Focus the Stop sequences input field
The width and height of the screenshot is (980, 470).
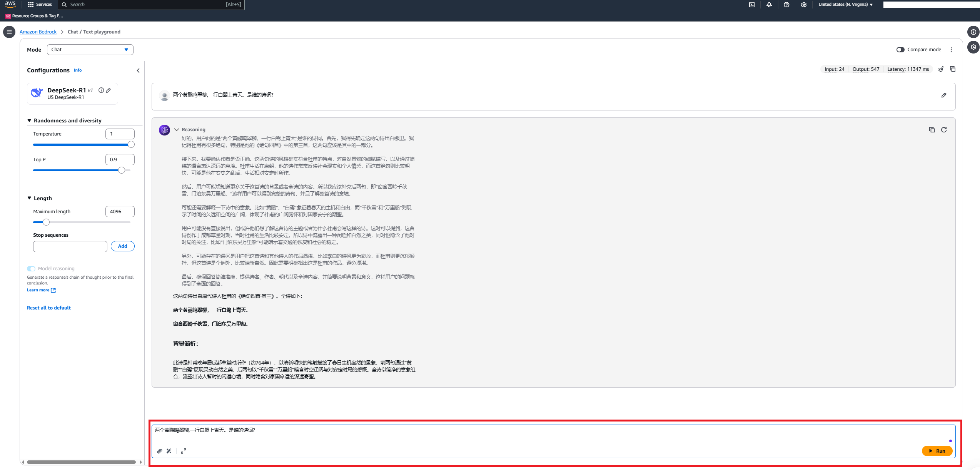click(70, 247)
